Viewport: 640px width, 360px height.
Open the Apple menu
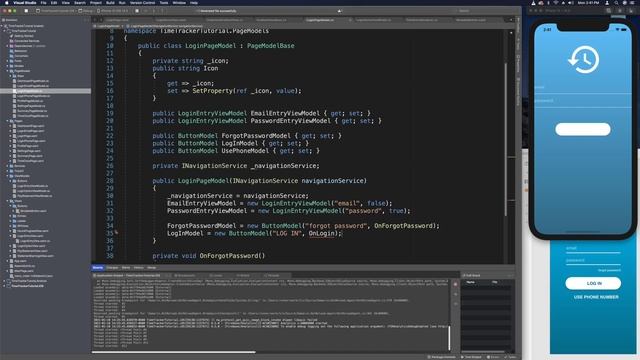point(7,2)
